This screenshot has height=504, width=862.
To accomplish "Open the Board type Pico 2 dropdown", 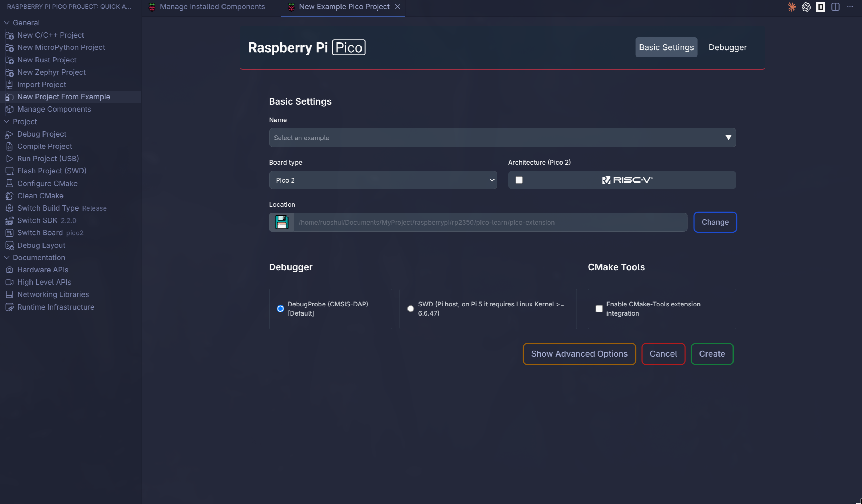I will coord(383,180).
